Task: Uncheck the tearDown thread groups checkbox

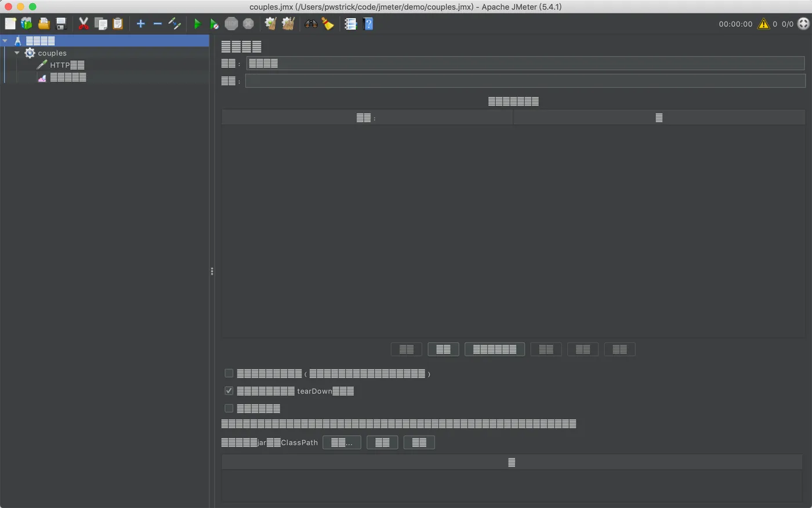Action: tap(229, 391)
